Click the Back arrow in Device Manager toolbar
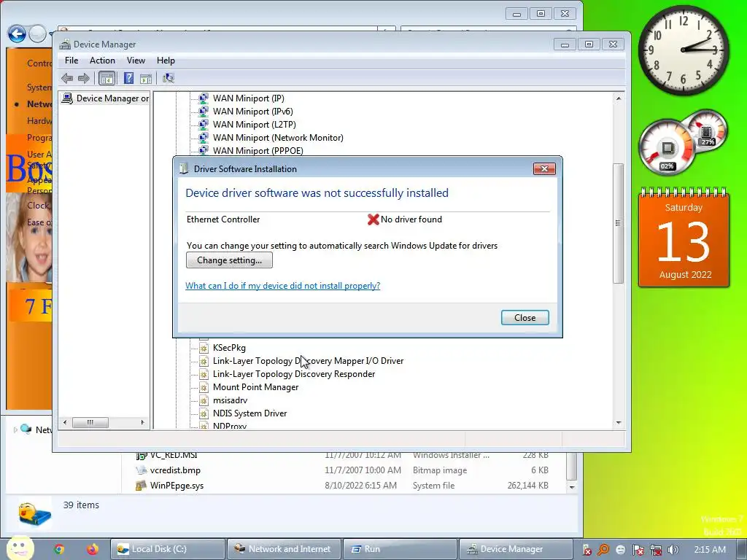 point(67,78)
